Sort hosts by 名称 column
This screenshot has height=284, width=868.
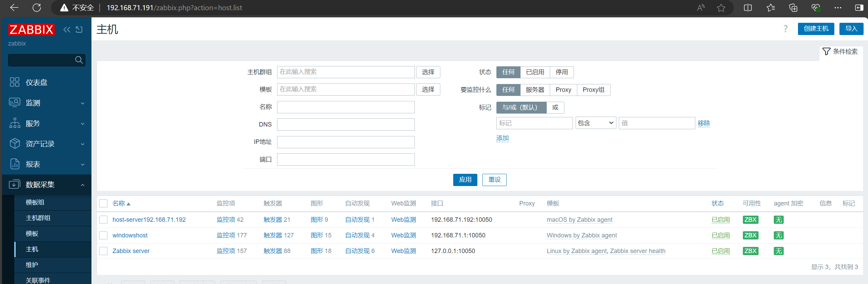121,203
